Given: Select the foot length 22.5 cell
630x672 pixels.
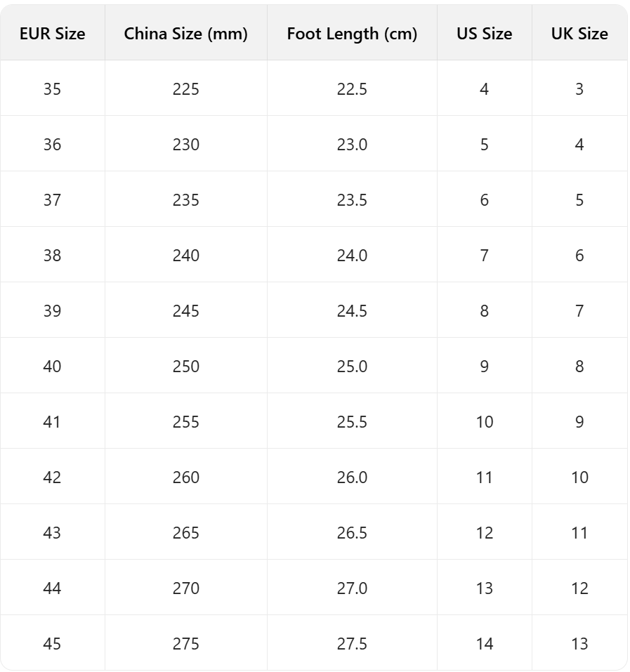Looking at the screenshot, I should point(352,89).
